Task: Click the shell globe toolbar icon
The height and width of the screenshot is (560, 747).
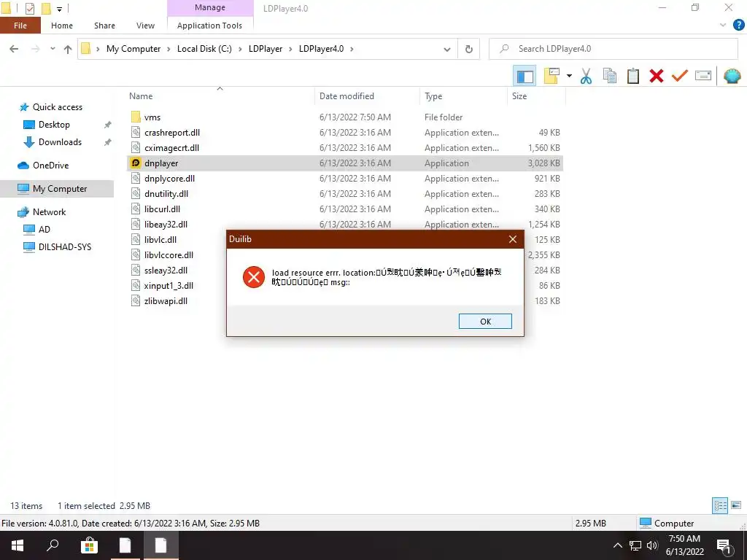Action: coord(732,76)
